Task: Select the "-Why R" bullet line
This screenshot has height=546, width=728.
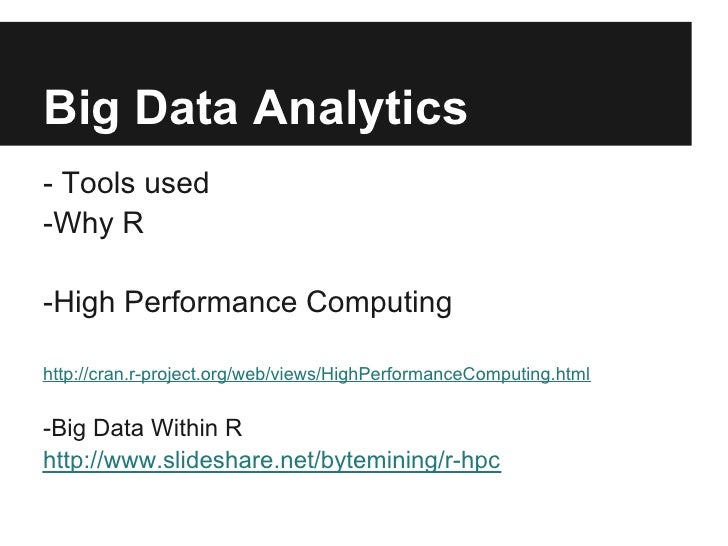Action: click(93, 223)
